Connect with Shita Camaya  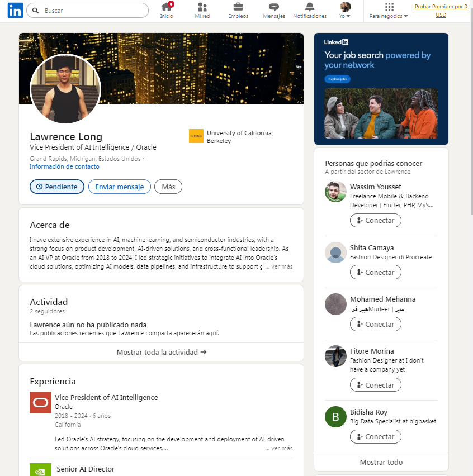tap(376, 272)
